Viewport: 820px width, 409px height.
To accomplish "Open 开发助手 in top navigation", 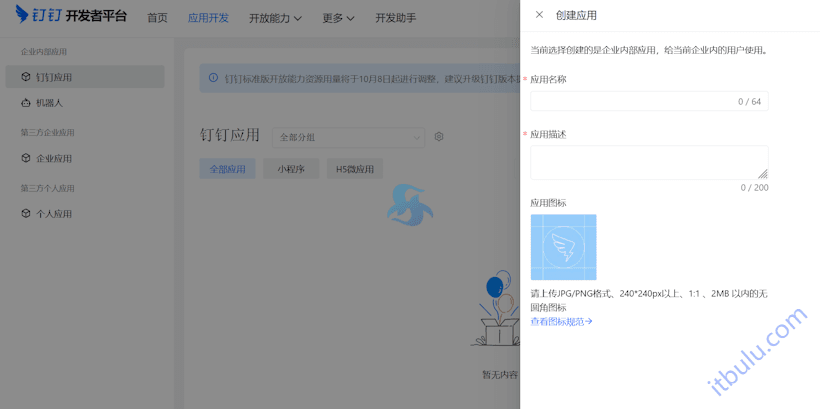I will pyautogui.click(x=396, y=18).
